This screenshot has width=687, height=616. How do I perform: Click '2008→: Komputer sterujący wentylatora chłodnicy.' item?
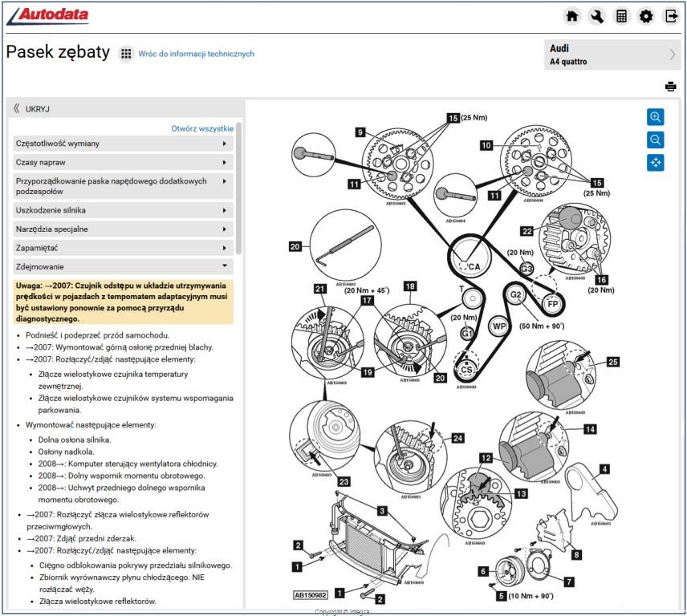(x=128, y=464)
